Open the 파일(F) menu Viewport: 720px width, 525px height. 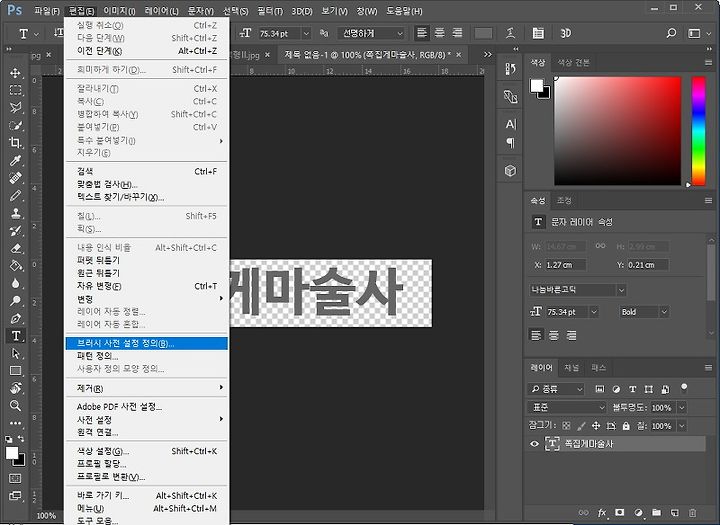pyautogui.click(x=47, y=11)
